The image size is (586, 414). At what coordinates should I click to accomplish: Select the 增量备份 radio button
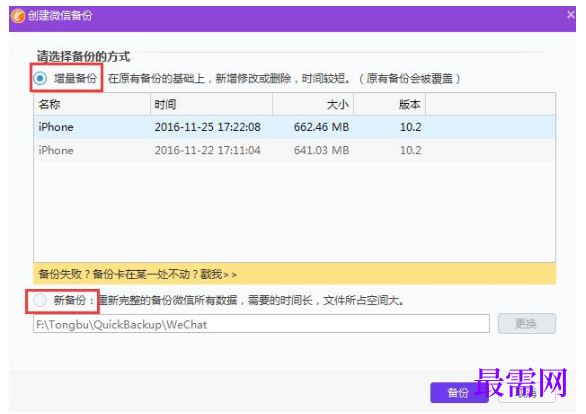pos(40,78)
